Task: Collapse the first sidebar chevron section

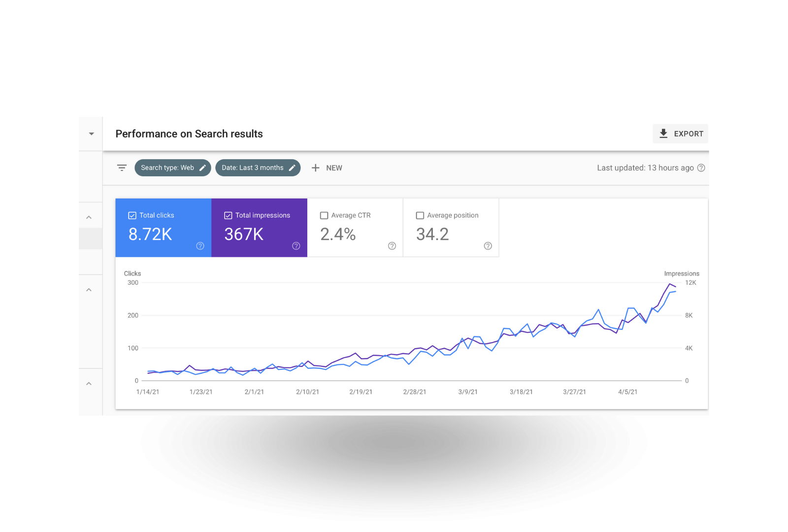Action: [89, 217]
